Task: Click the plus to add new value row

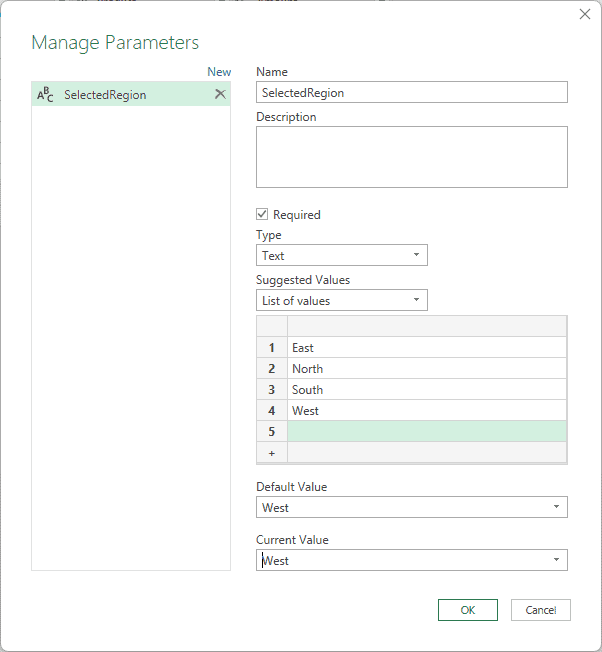Action: click(272, 453)
